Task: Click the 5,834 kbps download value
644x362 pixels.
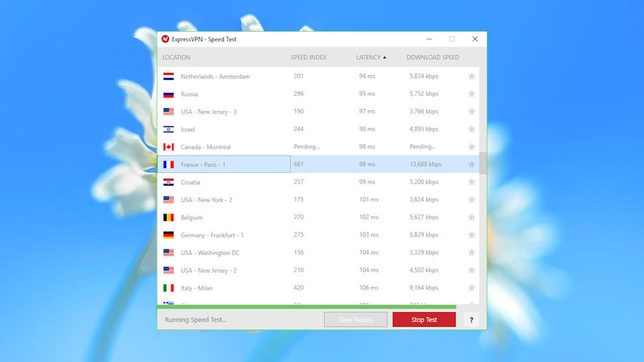Action: point(424,76)
